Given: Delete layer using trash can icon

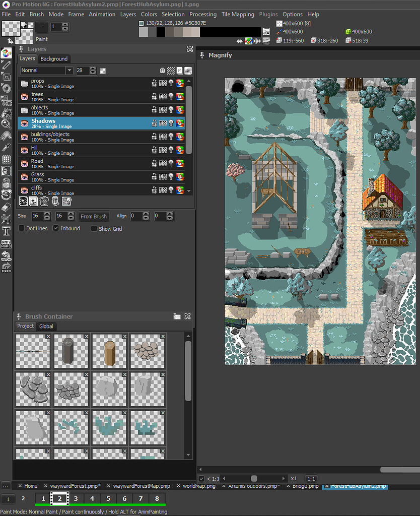Looking at the screenshot, I should pos(44,202).
